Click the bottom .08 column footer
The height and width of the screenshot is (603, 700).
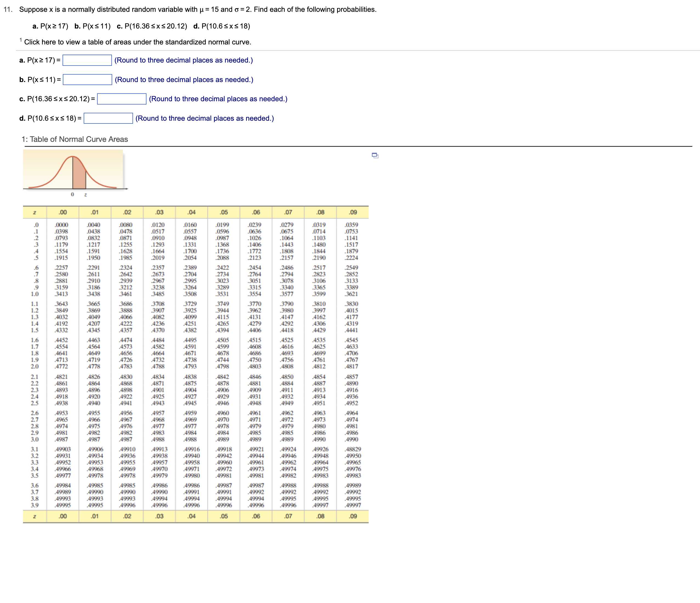click(x=320, y=516)
